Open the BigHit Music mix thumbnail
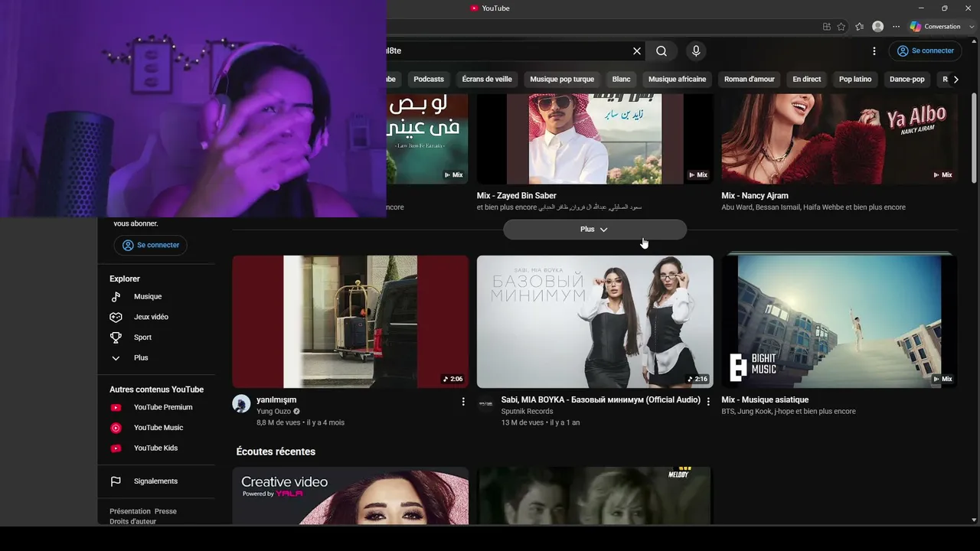The height and width of the screenshot is (551, 980). pyautogui.click(x=839, y=321)
